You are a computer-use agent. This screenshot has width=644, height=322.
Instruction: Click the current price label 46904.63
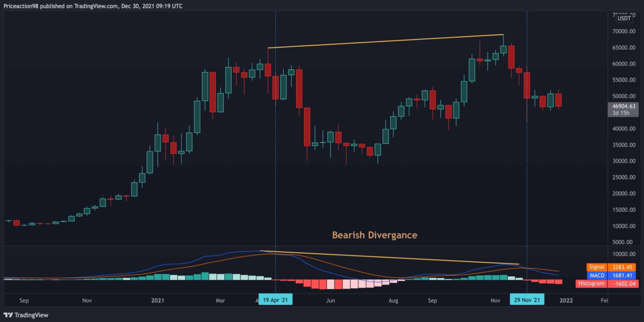click(623, 106)
